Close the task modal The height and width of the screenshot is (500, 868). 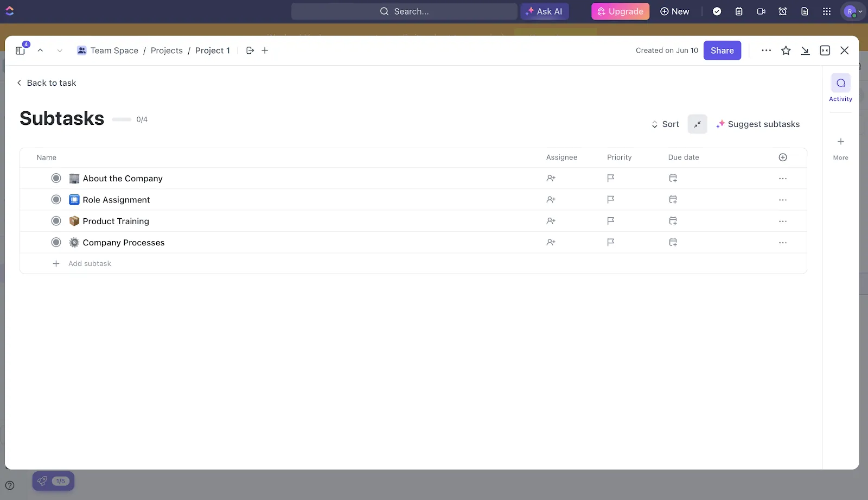(x=844, y=50)
